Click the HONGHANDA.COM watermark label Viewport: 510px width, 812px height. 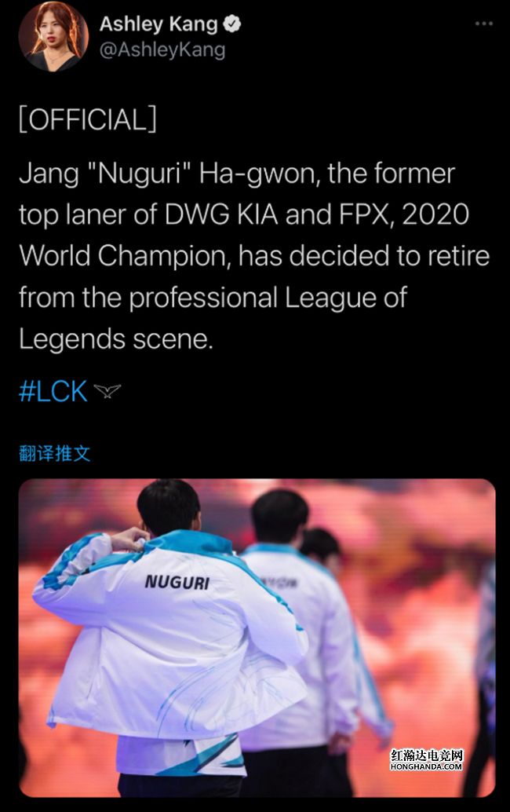[427, 767]
